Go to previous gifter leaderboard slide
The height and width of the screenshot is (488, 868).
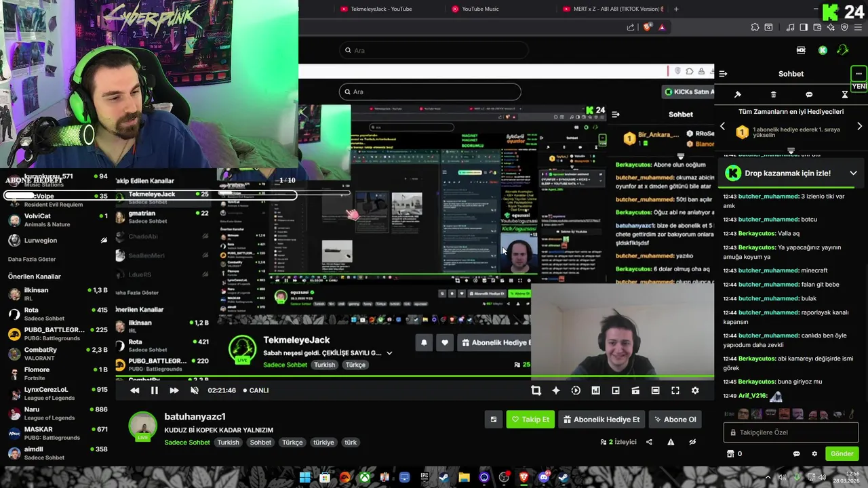[x=723, y=127]
